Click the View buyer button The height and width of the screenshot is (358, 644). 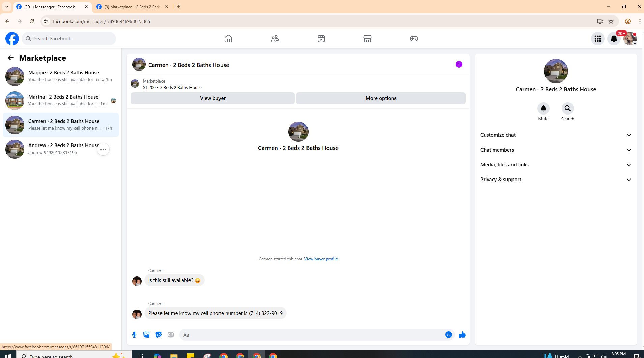tap(213, 98)
